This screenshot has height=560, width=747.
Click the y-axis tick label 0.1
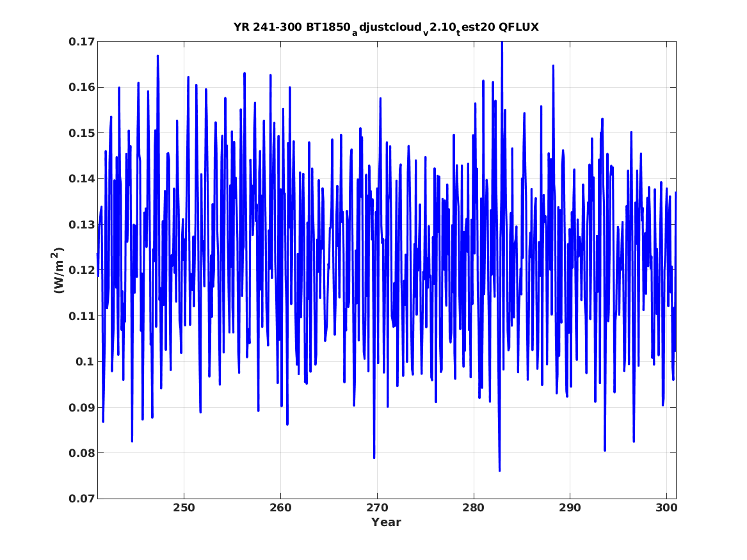tap(84, 362)
